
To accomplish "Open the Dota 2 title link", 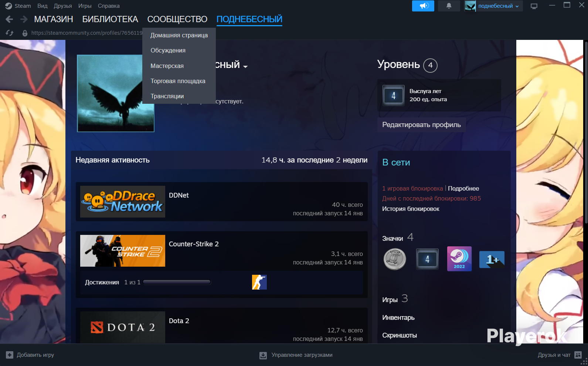I will [x=179, y=321].
